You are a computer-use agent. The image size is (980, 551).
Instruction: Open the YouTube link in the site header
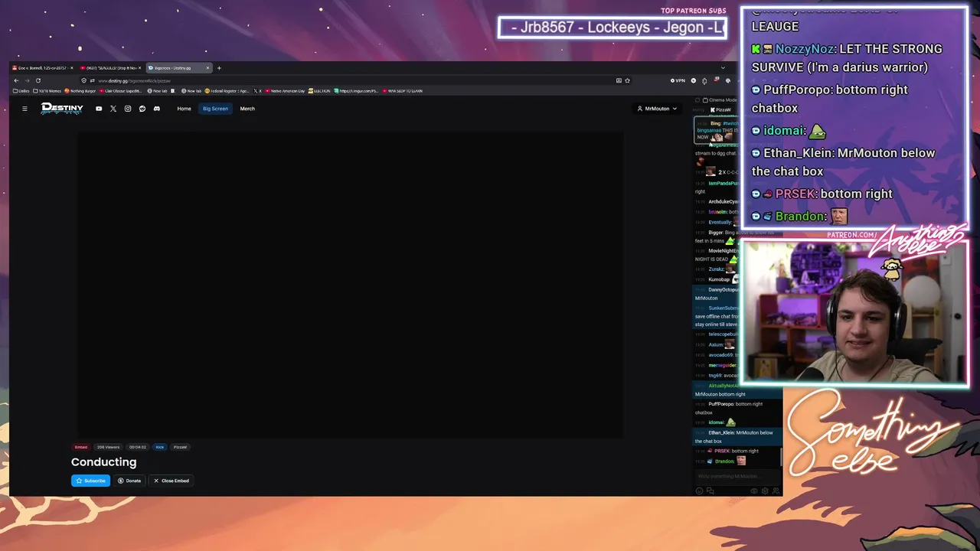pos(99,109)
